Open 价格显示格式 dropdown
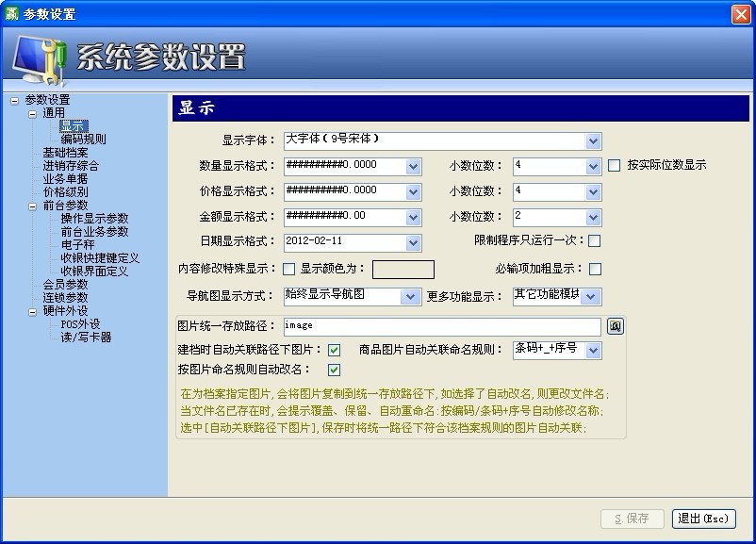Screen dimensions: 756x544 tap(413, 192)
